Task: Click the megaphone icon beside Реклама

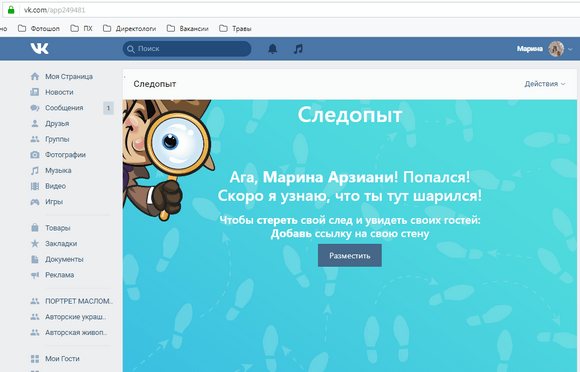Action: pos(35,275)
